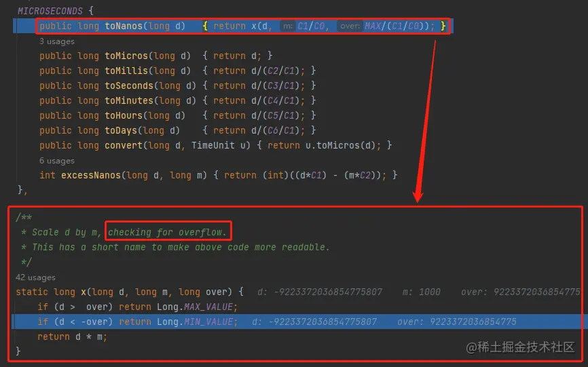Click the excessNanos method name

[x=91, y=175]
